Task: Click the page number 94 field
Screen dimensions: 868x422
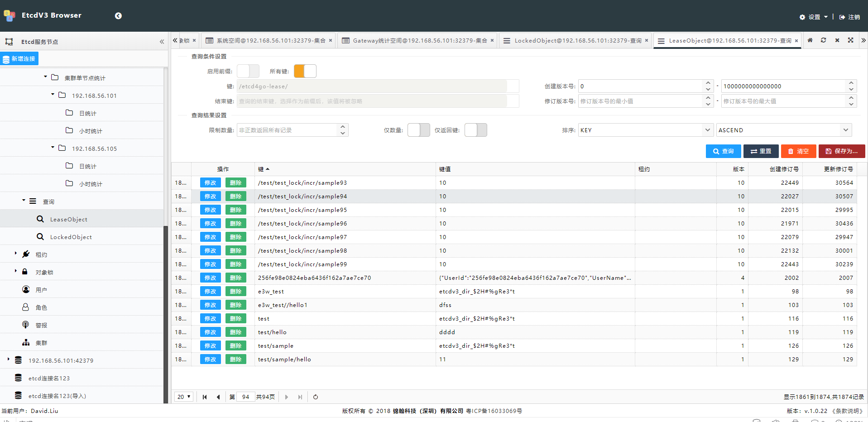Action: (x=246, y=397)
